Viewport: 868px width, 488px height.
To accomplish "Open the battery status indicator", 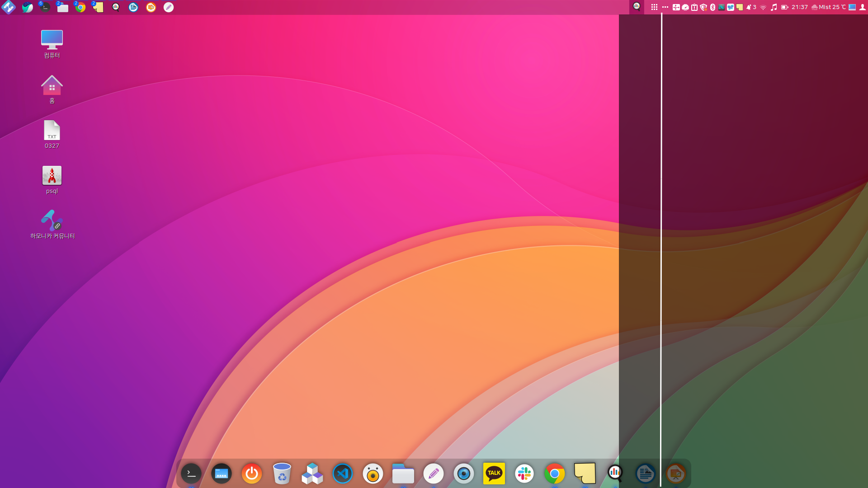I will 785,7.
